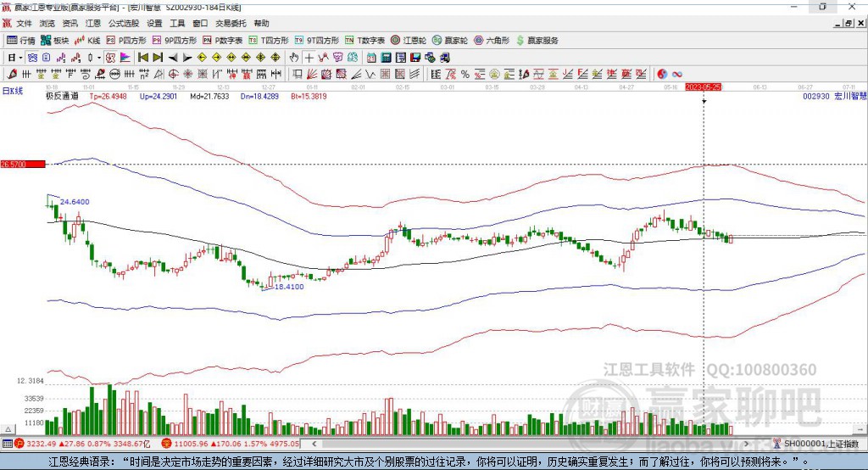Screen dimensions: 868x470
Task: Open the 六角形 hexagon tool
Action: (x=491, y=41)
